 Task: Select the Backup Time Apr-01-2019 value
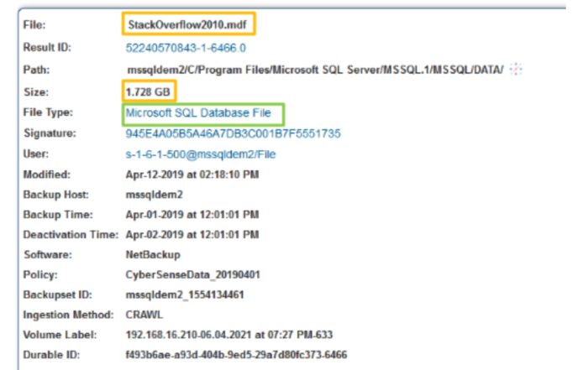(192, 215)
